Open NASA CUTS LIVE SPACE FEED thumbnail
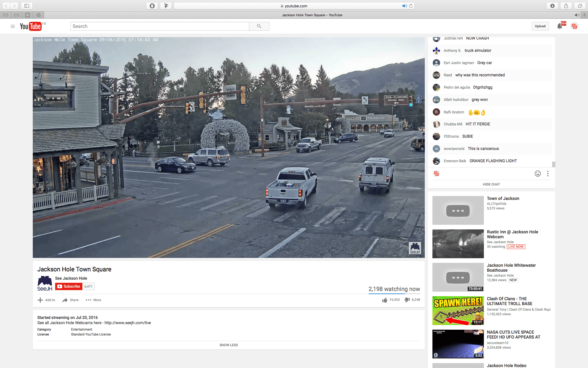Screen dimensions: 588x368 (458, 344)
